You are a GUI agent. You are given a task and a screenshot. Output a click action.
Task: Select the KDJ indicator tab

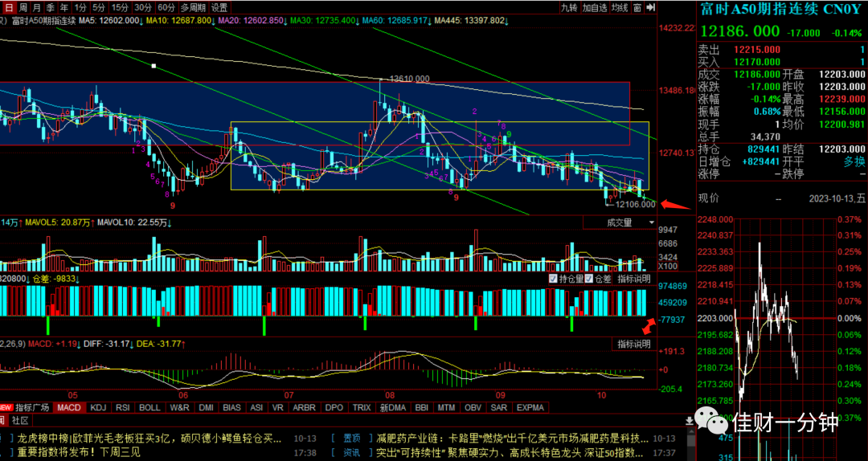pyautogui.click(x=98, y=407)
